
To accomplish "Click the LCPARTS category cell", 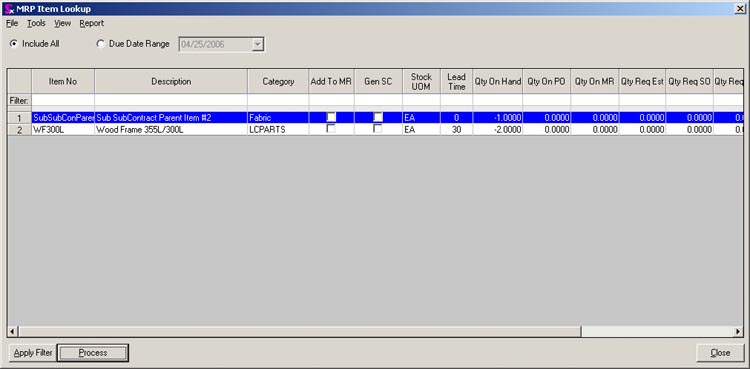I will click(x=278, y=130).
